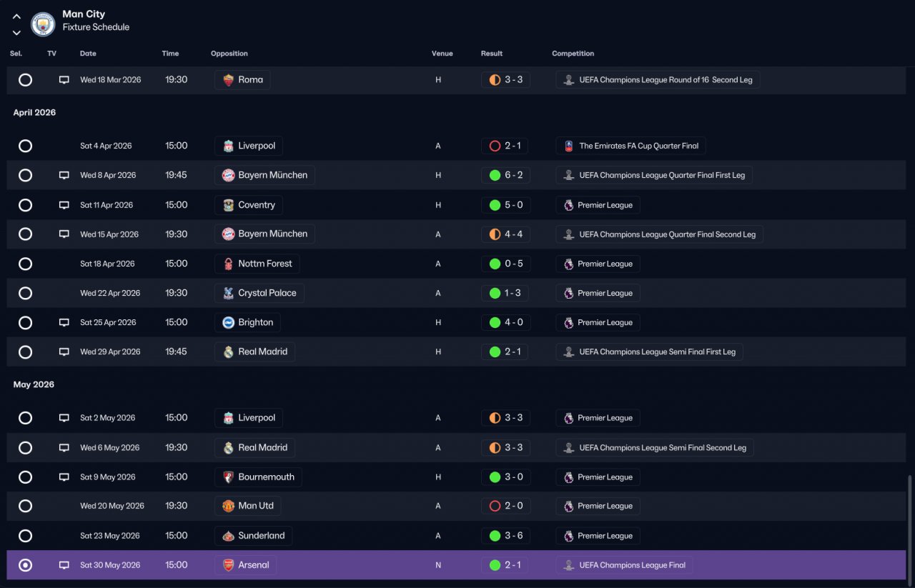The width and height of the screenshot is (915, 588).
Task: Click the Arsenal club badge icon
Action: point(228,565)
